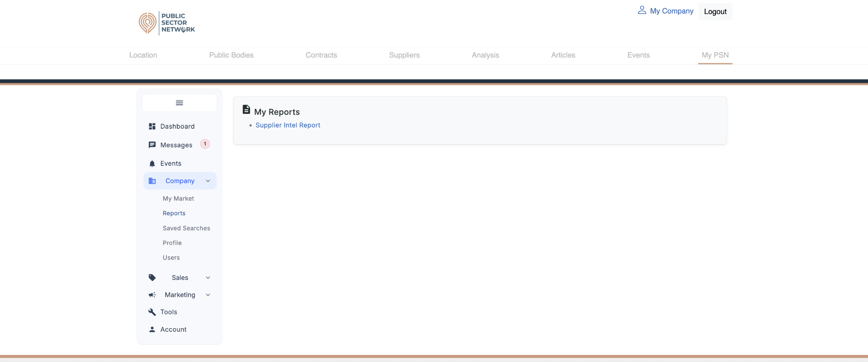This screenshot has height=362, width=868.
Task: Click the Sales sidebar label
Action: point(180,277)
